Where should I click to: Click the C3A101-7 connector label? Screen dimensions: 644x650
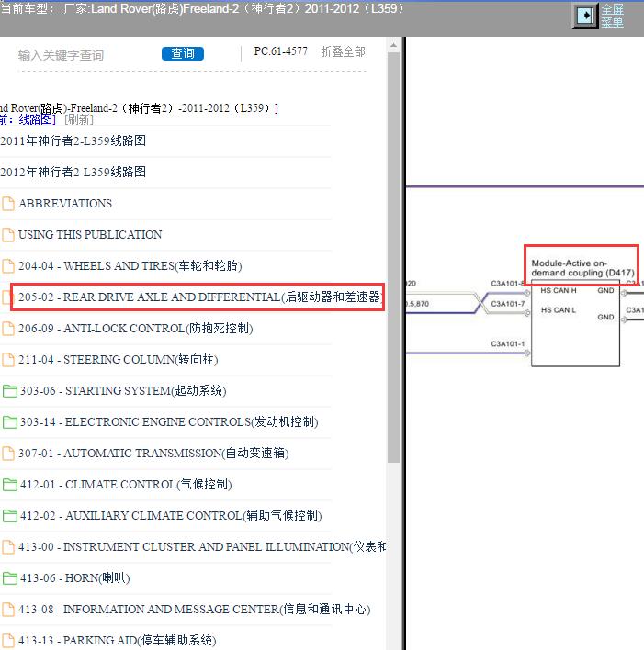pyautogui.click(x=508, y=304)
